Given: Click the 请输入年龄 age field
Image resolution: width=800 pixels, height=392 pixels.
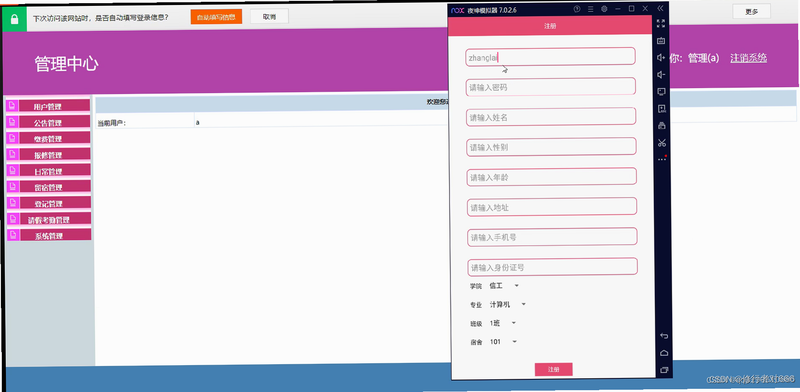Looking at the screenshot, I should click(552, 177).
